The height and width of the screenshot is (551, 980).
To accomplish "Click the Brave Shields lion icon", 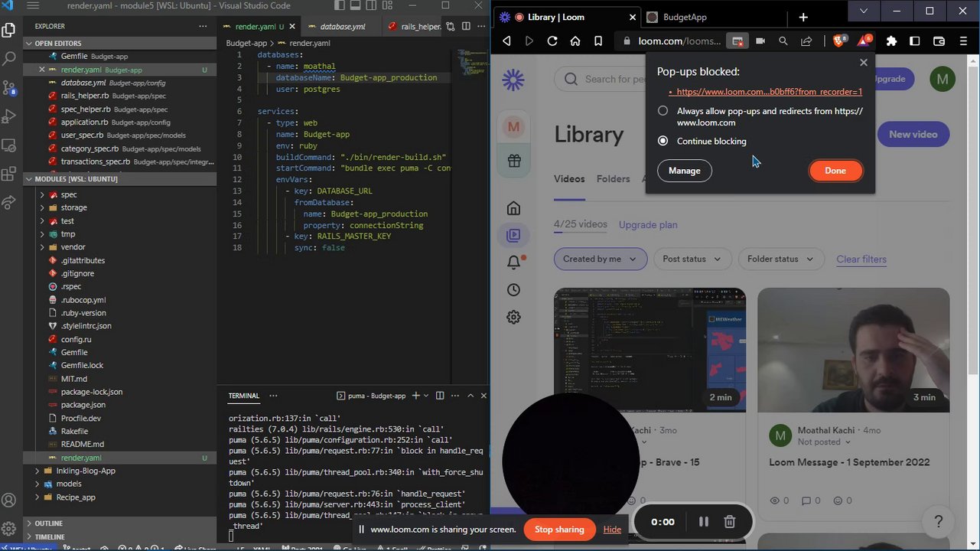I will click(839, 41).
